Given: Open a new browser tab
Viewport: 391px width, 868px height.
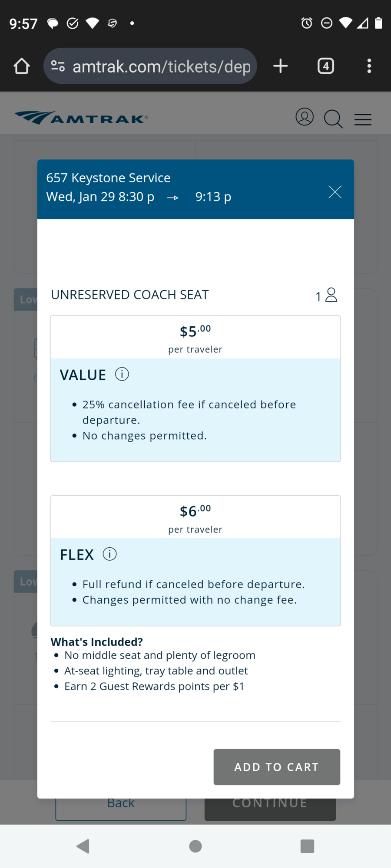Looking at the screenshot, I should pos(281,66).
